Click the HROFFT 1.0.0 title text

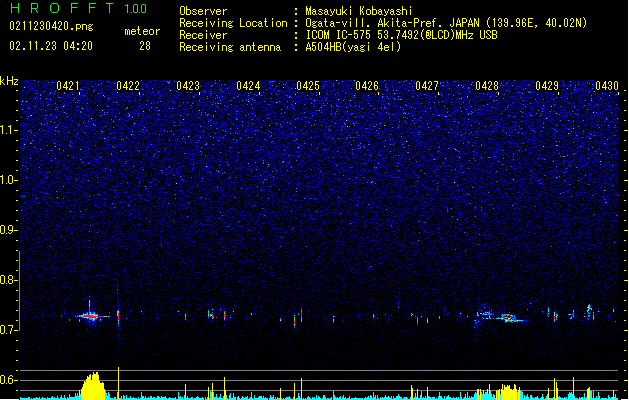click(x=78, y=8)
